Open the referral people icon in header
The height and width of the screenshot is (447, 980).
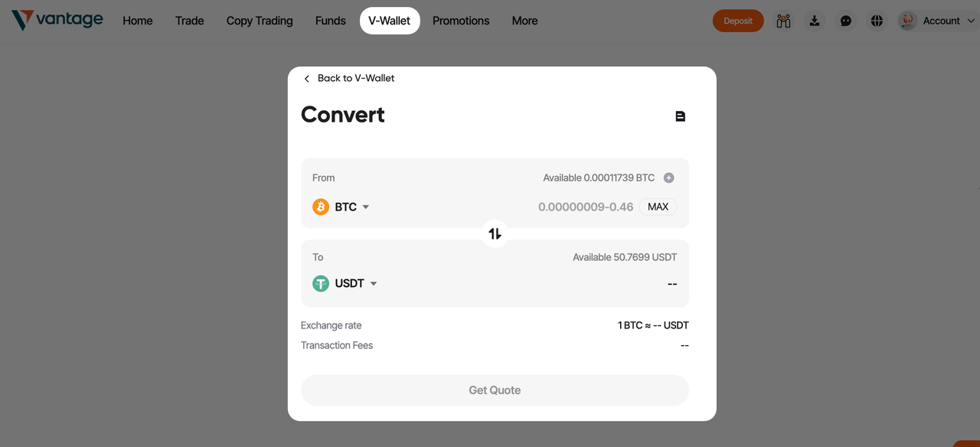click(783, 21)
